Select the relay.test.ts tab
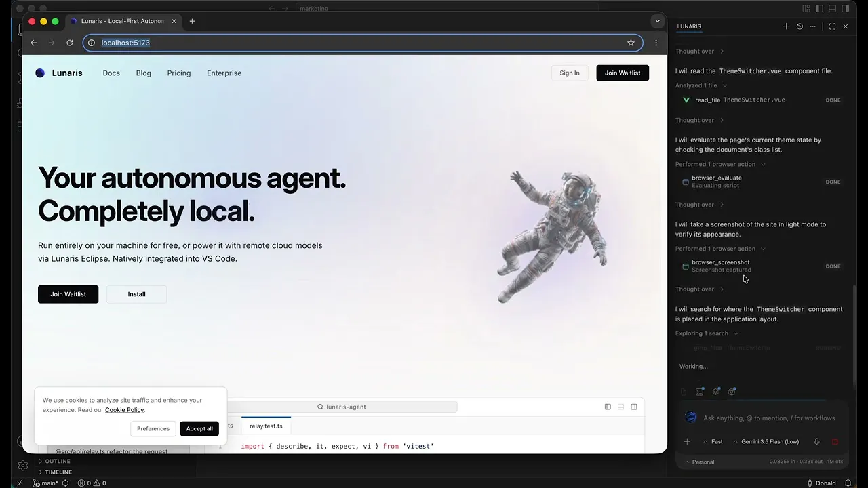Screen dimensions: 868x488 (x=266, y=426)
